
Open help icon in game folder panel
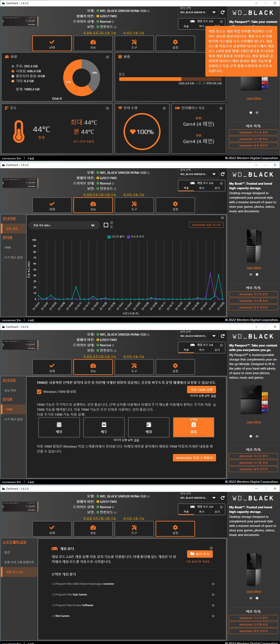pyautogui.click(x=211, y=548)
